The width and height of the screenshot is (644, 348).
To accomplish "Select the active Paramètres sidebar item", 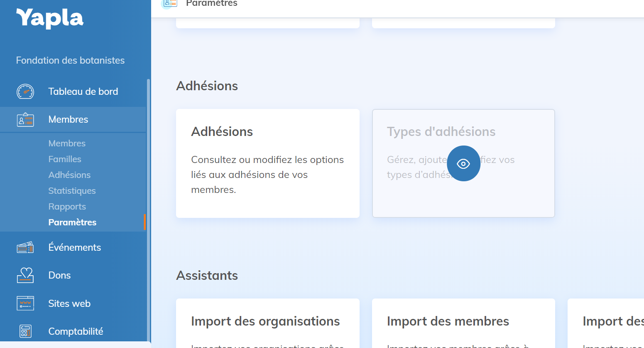I will click(72, 222).
